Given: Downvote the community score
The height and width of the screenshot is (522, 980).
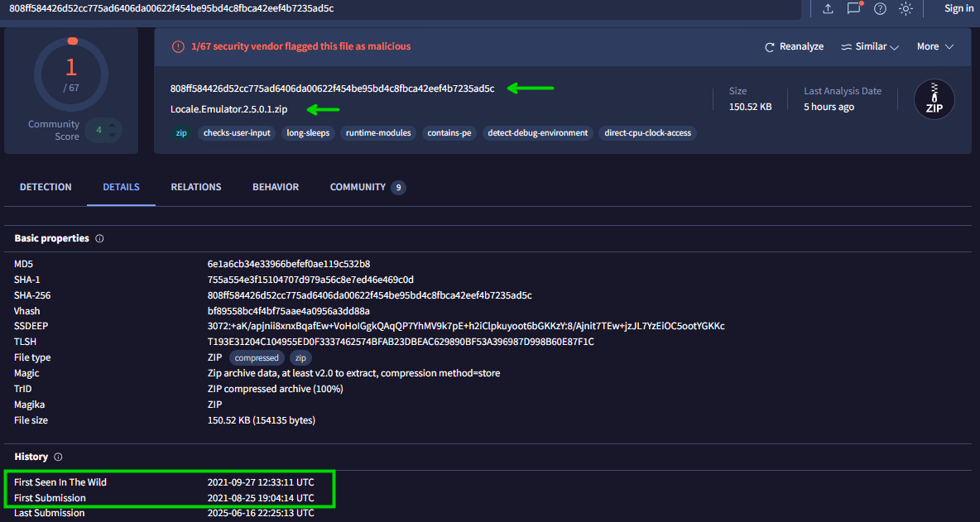Looking at the screenshot, I should [113, 136].
